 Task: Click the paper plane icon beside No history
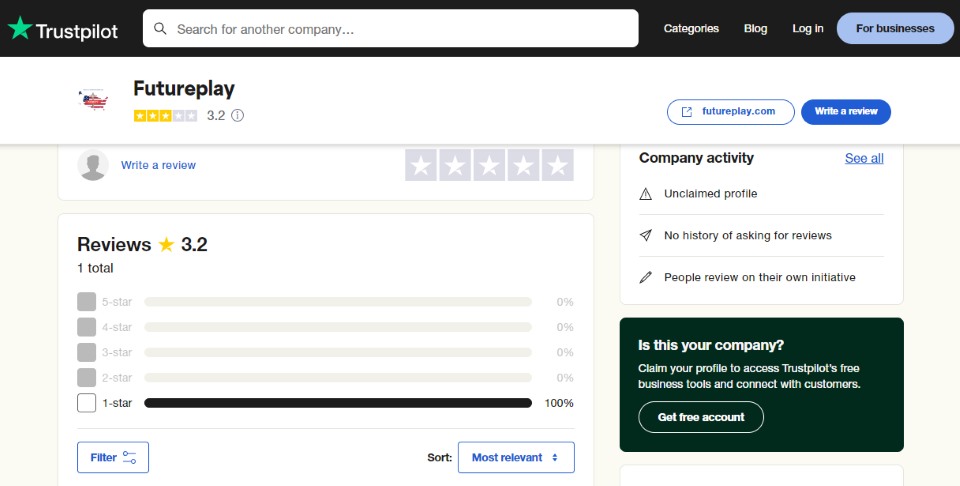pos(645,235)
